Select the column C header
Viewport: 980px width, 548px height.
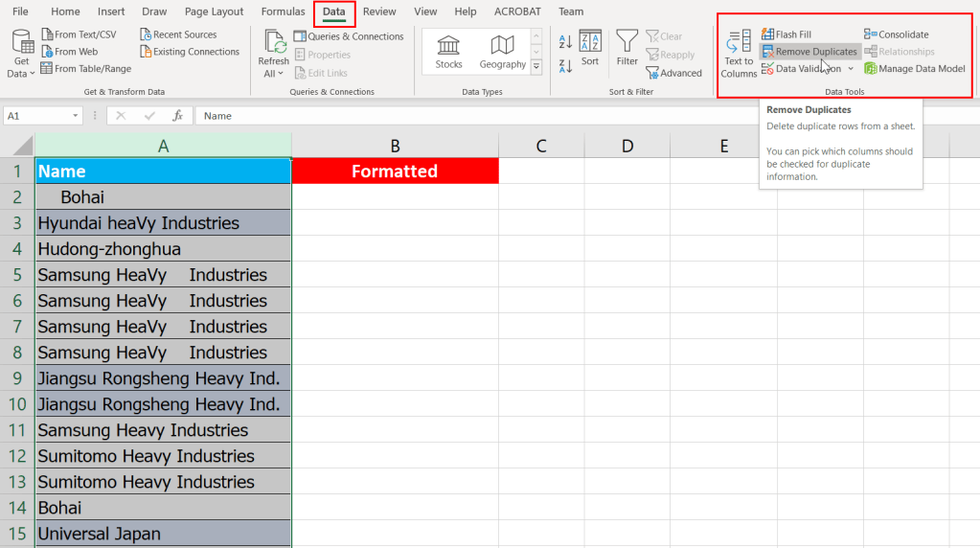(541, 146)
